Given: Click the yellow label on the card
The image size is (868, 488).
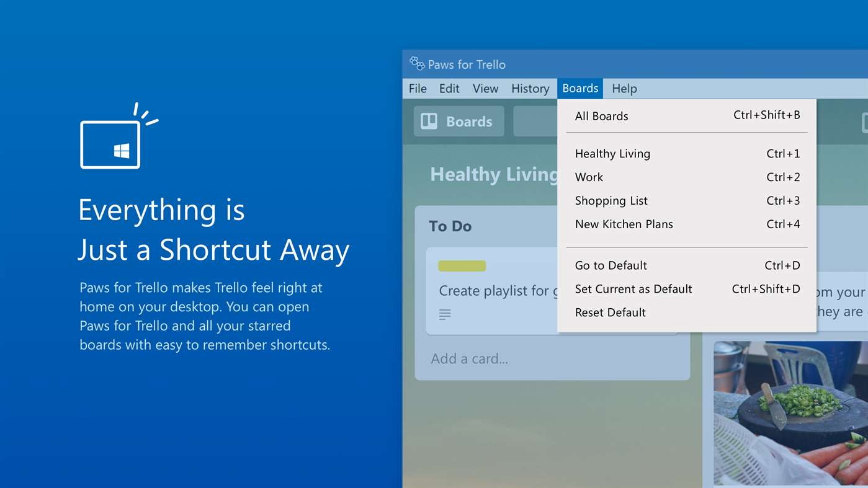Looking at the screenshot, I should [x=462, y=266].
